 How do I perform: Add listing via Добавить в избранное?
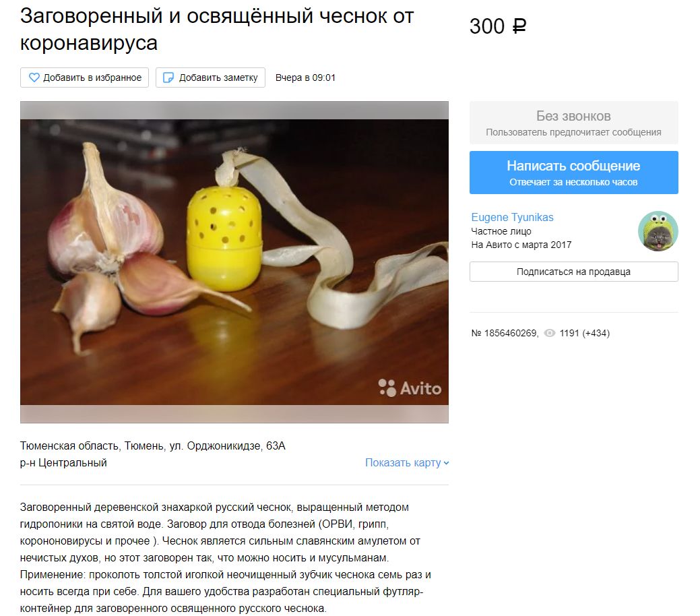tap(84, 78)
